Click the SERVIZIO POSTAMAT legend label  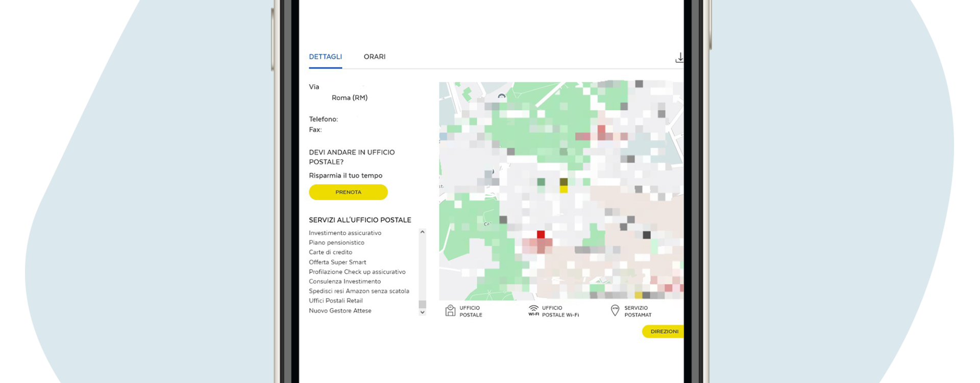click(x=638, y=312)
